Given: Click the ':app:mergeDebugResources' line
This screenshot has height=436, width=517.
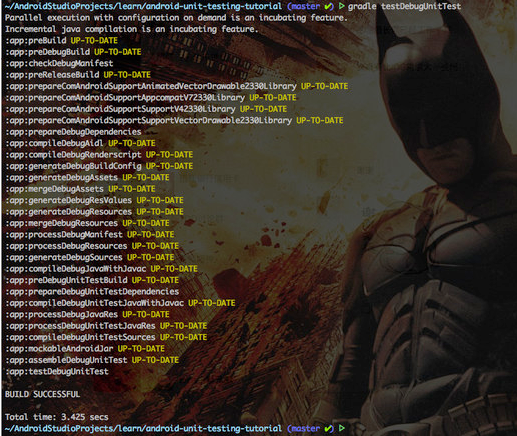Looking at the screenshot, I should tap(87, 223).
